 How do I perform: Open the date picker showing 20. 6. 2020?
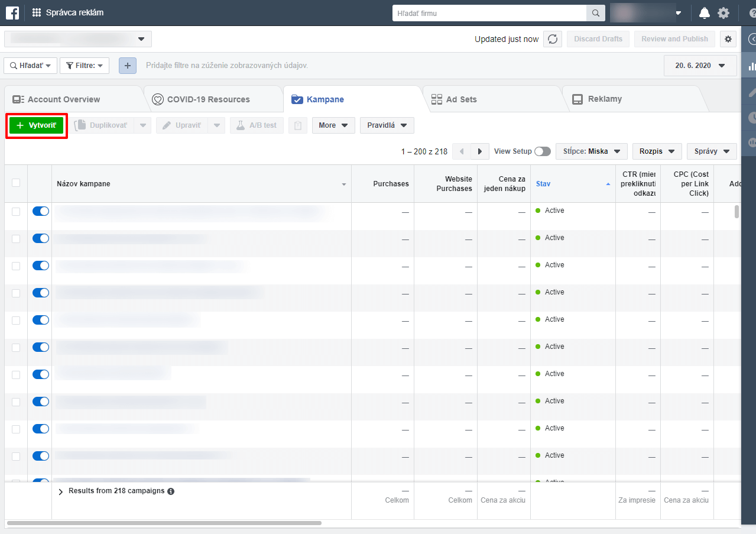click(x=700, y=66)
